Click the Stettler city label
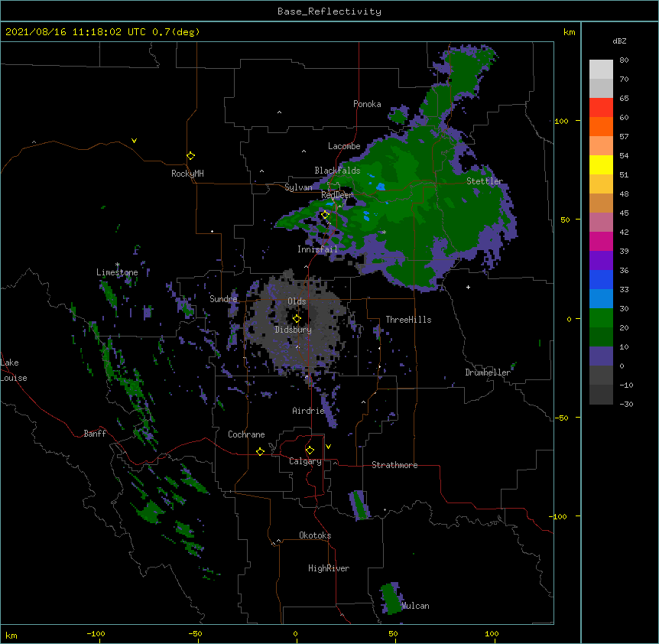The height and width of the screenshot is (644, 659). coord(485,181)
